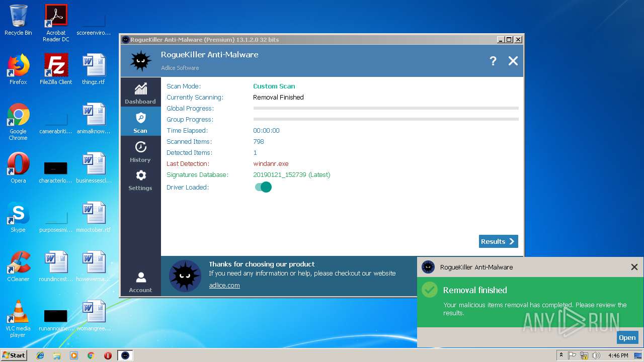This screenshot has height=362, width=644.
Task: Click Open in the notification popup
Action: tap(627, 337)
